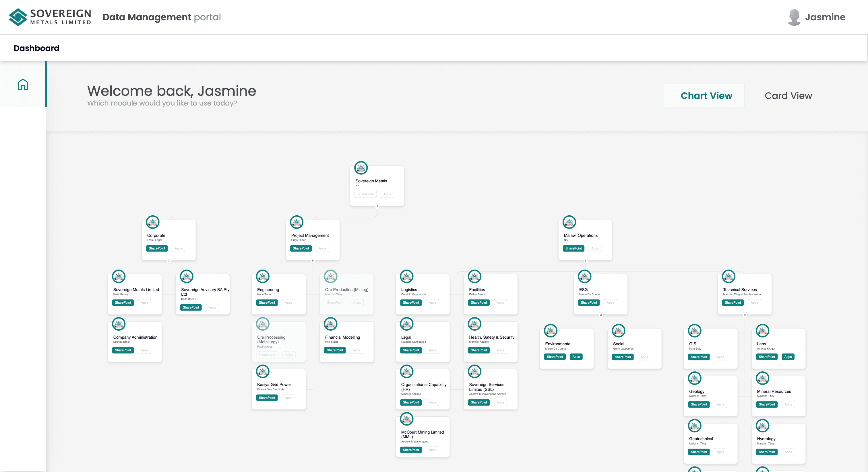Screen dimensions: 868x472
Task: Collapse Malawi Operations children toggle
Action: tap(586, 261)
